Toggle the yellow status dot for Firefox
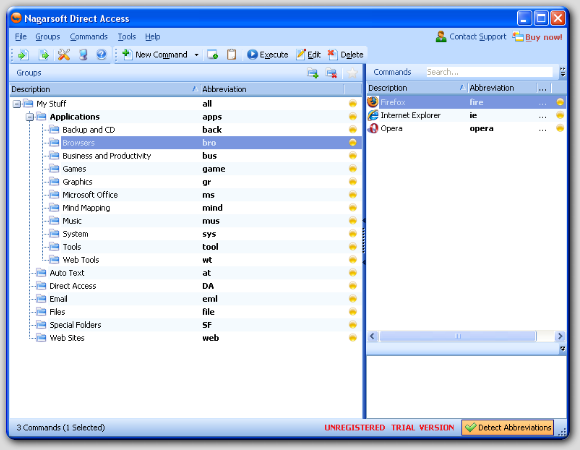This screenshot has height=450, width=580. pyautogui.click(x=560, y=102)
